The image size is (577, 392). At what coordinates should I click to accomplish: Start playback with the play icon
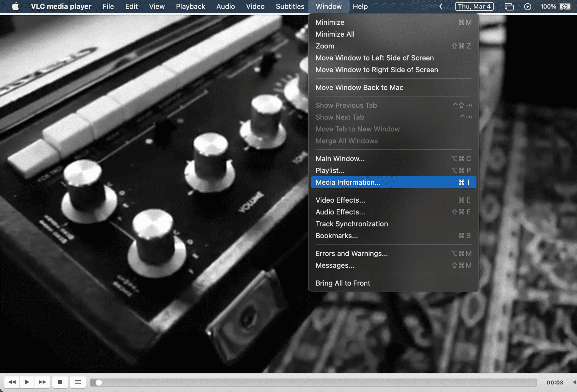pos(27,382)
